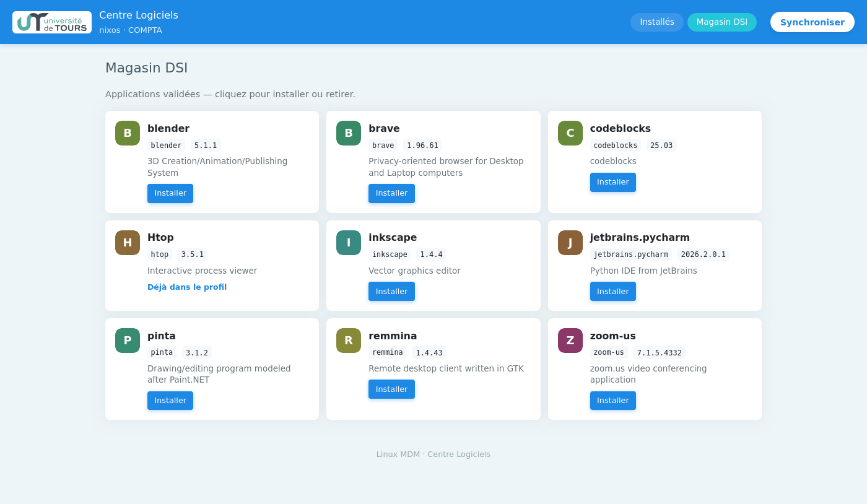
Task: Click the 'Remote desktop client written in GTK' text
Action: [446, 368]
